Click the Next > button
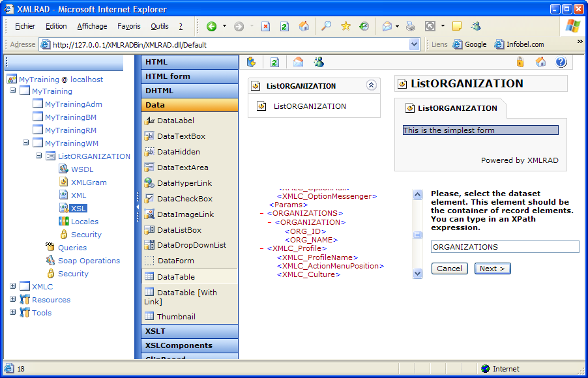The height and width of the screenshot is (378, 588). 492,269
